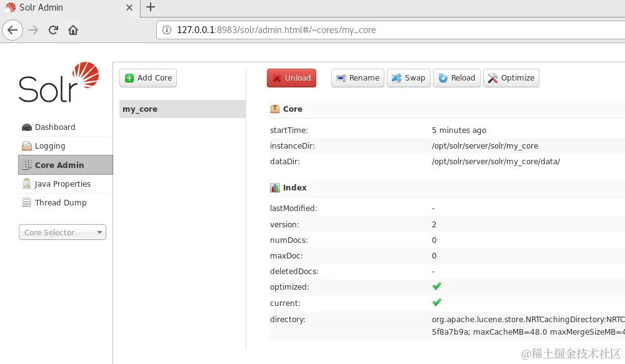
Task: Click the address bar info icon
Action: (166, 29)
